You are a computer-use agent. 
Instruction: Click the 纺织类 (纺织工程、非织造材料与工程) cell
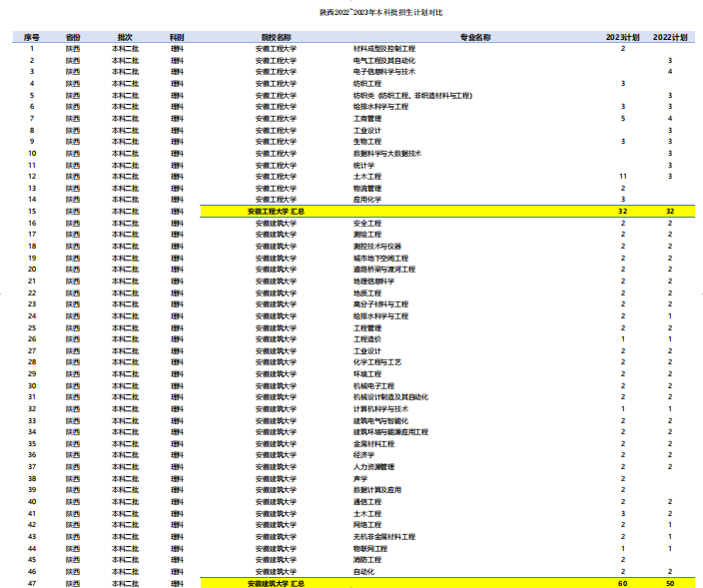tap(412, 95)
